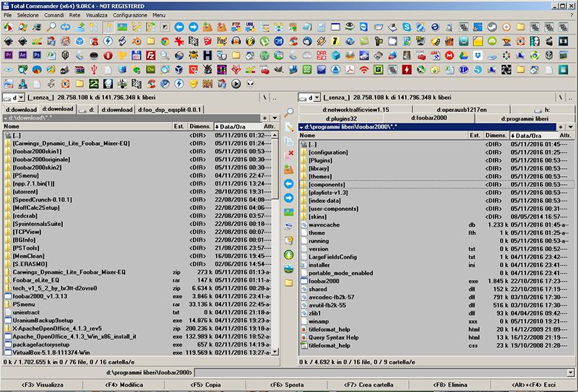Open Google Drive toolbar icon

pyautogui.click(x=463, y=56)
